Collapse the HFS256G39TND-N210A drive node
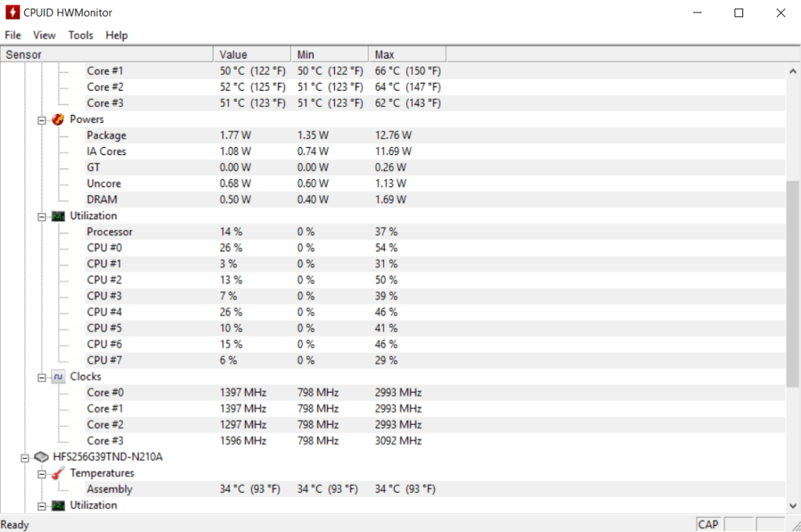This screenshot has height=532, width=801. [x=26, y=456]
